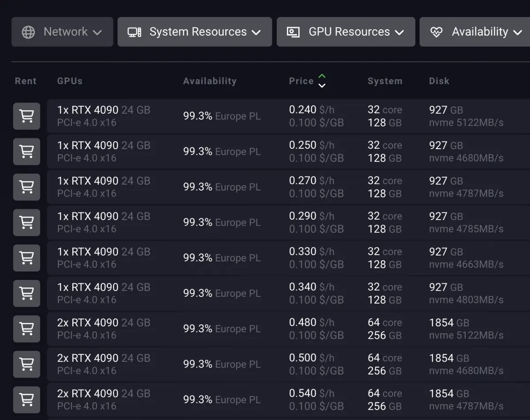The image size is (530, 420).
Task: Rent the 0.500 $/h 2x RTX 4090 machine
Action: (x=26, y=364)
